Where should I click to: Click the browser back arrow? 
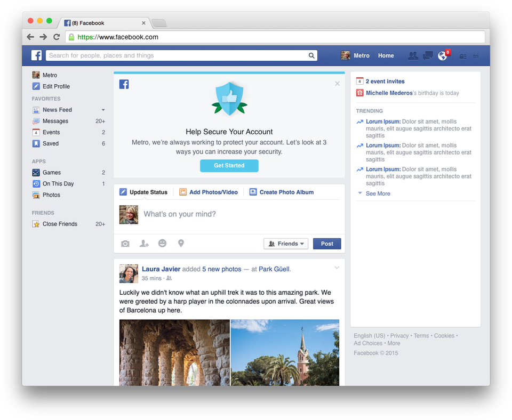pos(30,37)
